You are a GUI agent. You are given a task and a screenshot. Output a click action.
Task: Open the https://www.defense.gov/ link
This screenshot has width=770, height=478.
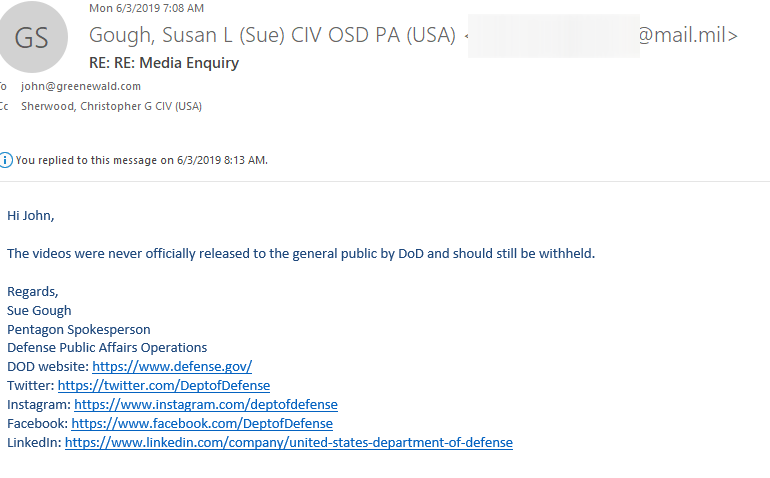click(172, 366)
